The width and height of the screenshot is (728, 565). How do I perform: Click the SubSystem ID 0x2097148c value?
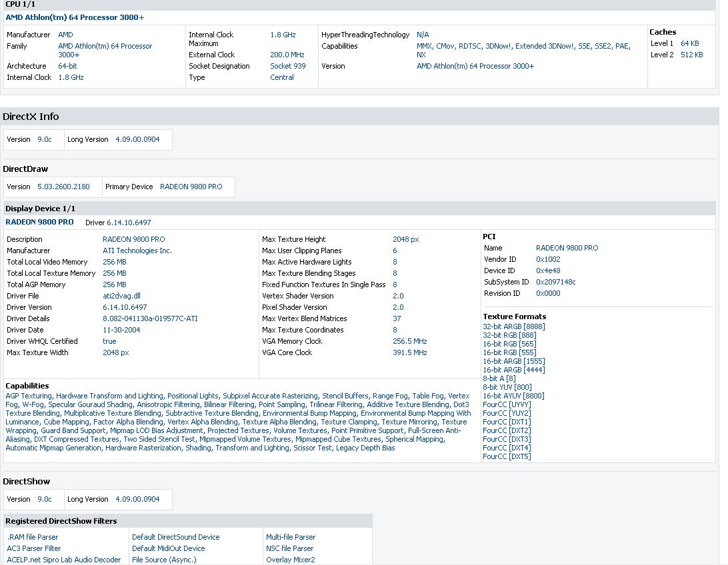[x=555, y=282]
